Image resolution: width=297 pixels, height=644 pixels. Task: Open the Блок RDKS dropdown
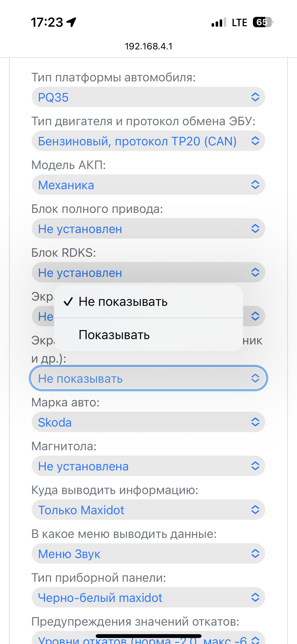[x=148, y=272]
